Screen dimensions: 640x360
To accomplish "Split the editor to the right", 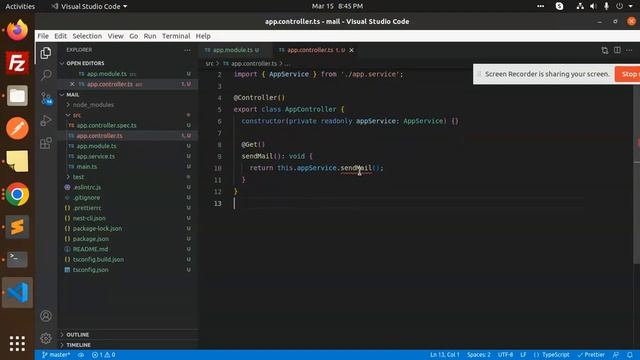I will [617, 50].
